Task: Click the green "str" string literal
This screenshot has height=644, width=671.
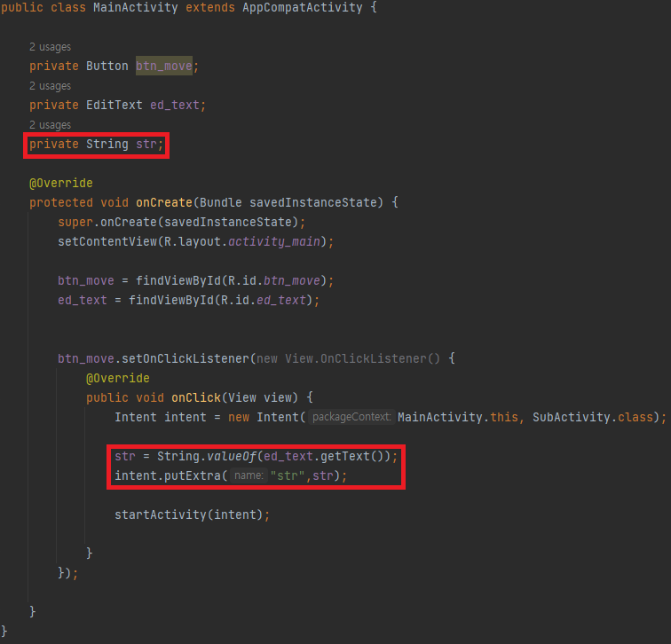Action: pyautogui.click(x=288, y=475)
